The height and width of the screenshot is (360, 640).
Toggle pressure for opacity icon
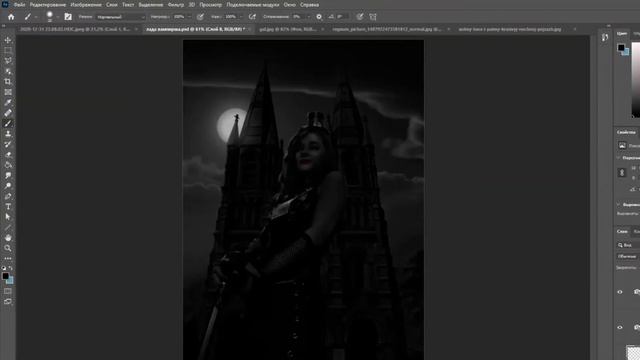click(200, 17)
